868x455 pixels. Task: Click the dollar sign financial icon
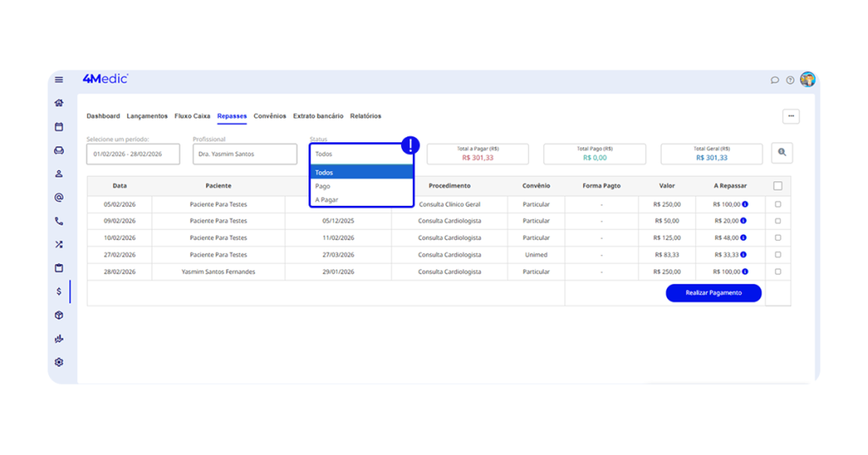click(x=59, y=291)
